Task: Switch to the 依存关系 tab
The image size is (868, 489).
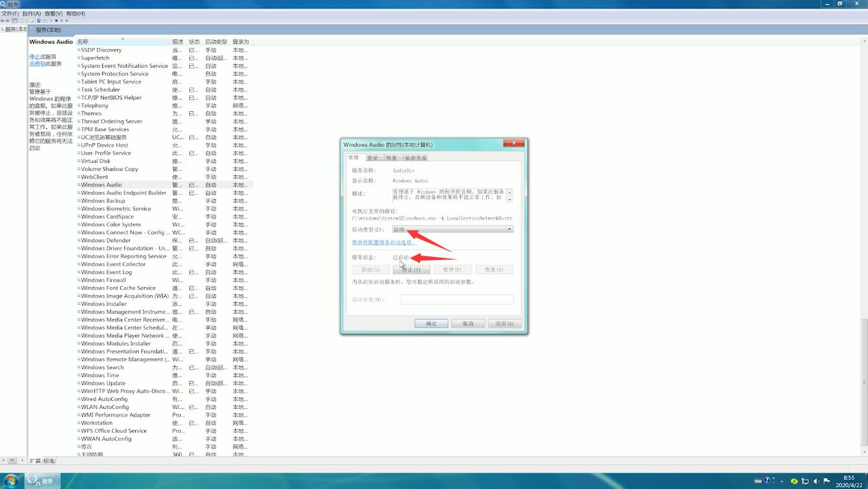Action: coord(416,158)
